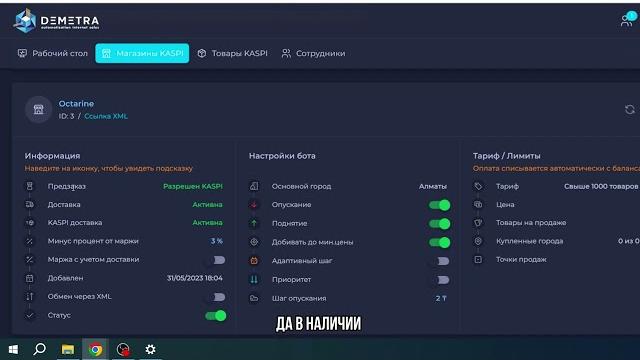640x360 pixels.
Task: Click the Добавлен calendar icon
Action: [x=30, y=278]
